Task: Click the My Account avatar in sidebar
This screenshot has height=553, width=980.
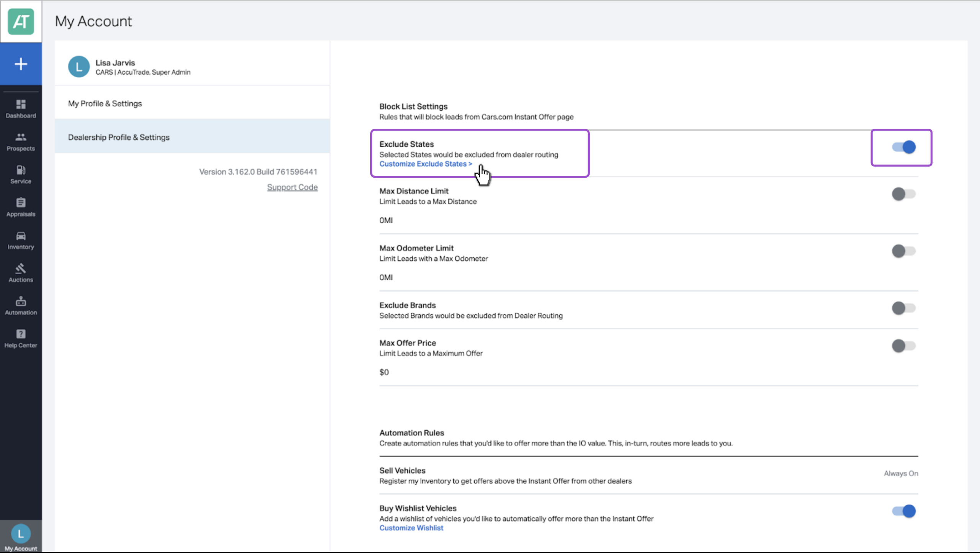Action: [21, 533]
